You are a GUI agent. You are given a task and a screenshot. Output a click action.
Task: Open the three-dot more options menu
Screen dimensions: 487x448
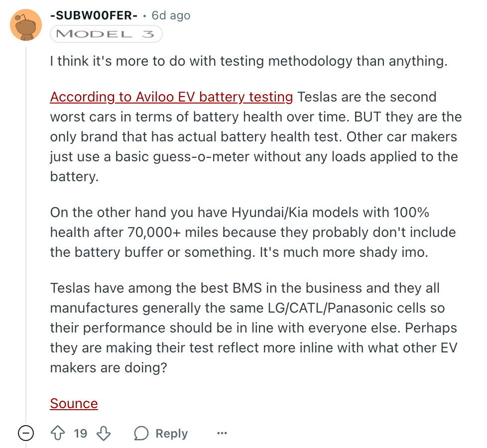point(222,434)
